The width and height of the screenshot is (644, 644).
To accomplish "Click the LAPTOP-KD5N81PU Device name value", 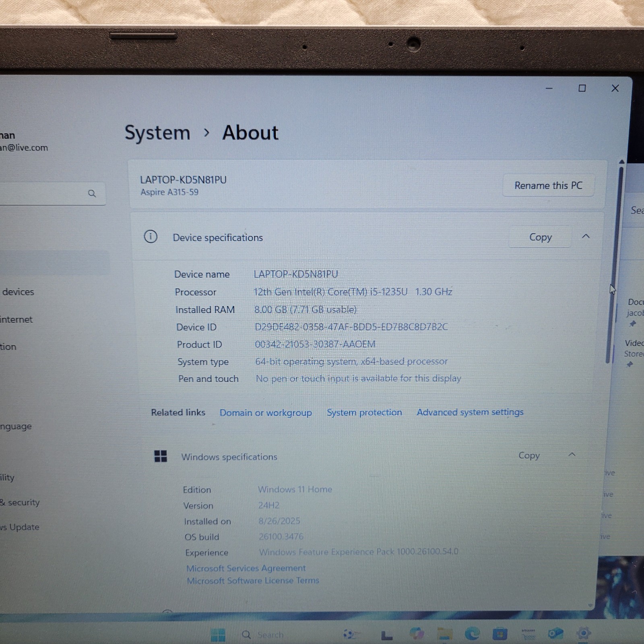I will point(296,274).
